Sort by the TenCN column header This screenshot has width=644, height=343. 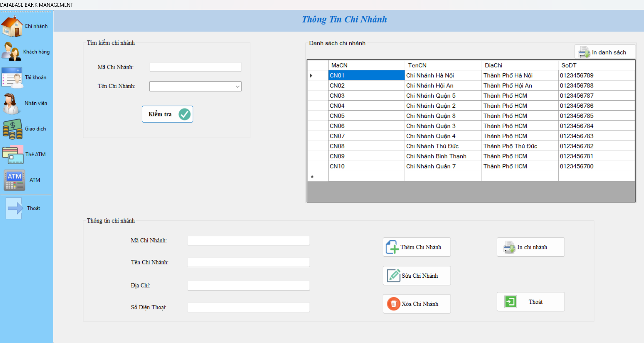pos(443,65)
